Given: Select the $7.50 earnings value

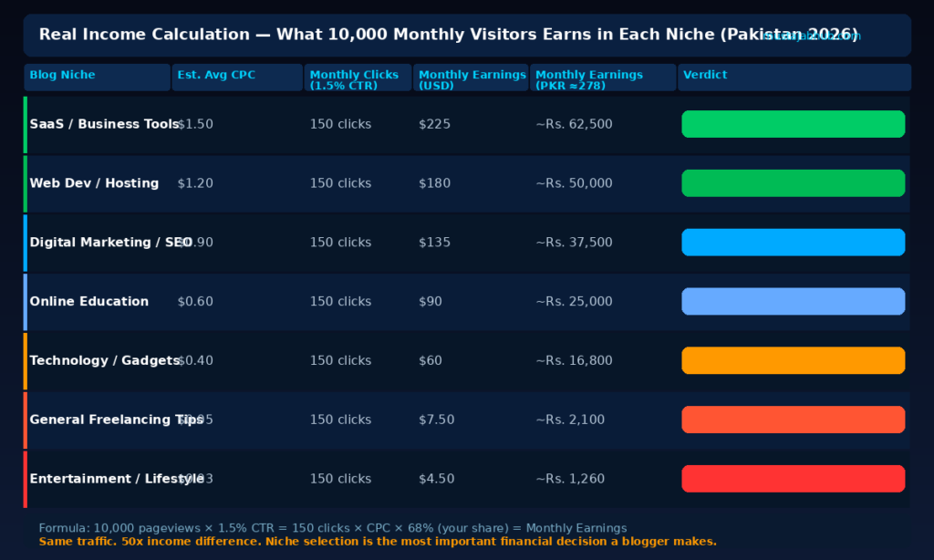Looking at the screenshot, I should pos(437,420).
